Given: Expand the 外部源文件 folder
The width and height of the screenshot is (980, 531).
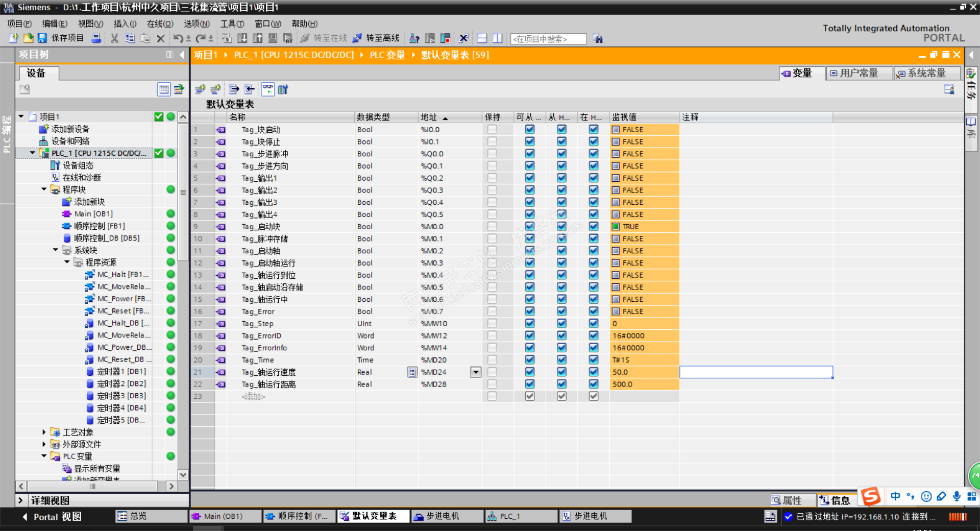Looking at the screenshot, I should tap(44, 444).
